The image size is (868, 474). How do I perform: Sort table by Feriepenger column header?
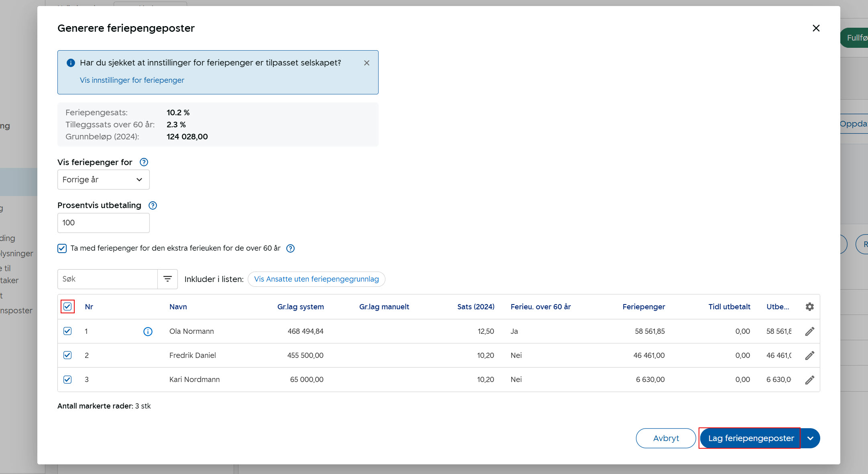click(x=644, y=307)
